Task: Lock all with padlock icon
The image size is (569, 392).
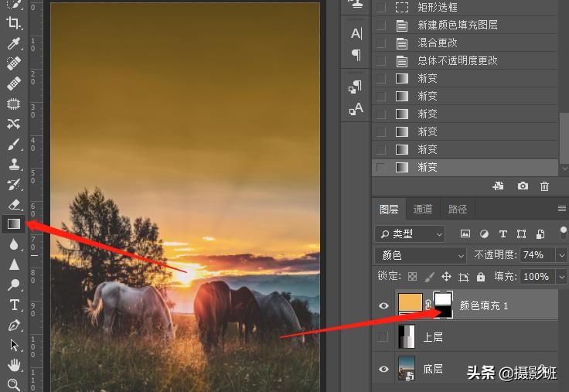Action: click(481, 277)
